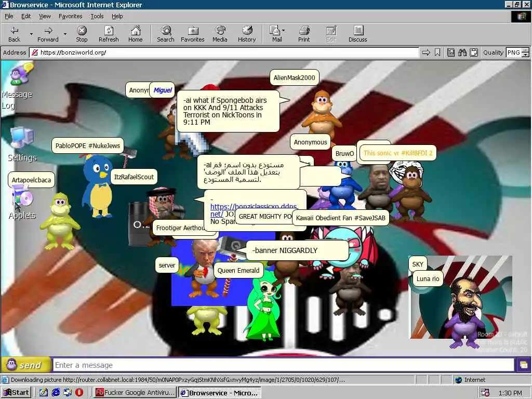Open the View menu

click(45, 16)
